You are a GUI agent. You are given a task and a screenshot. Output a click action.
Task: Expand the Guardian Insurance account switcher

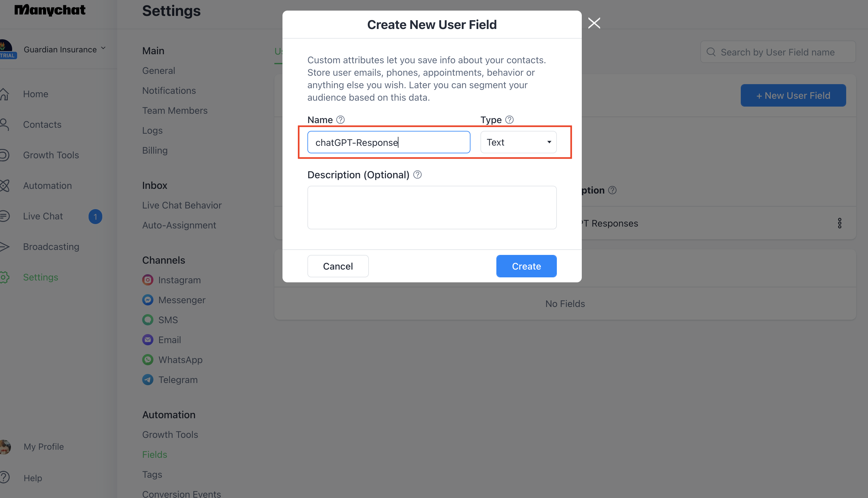coord(64,49)
